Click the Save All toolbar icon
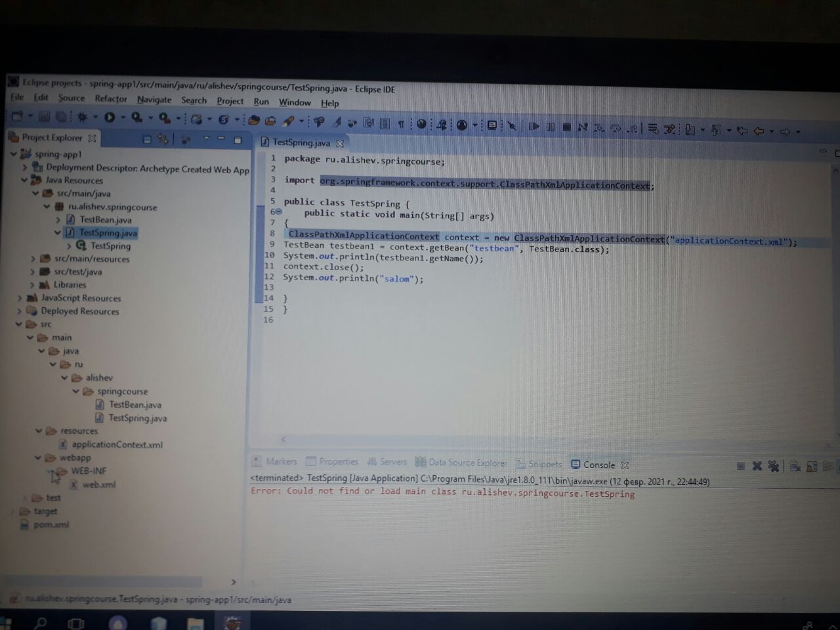The width and height of the screenshot is (840, 630). pos(61,117)
